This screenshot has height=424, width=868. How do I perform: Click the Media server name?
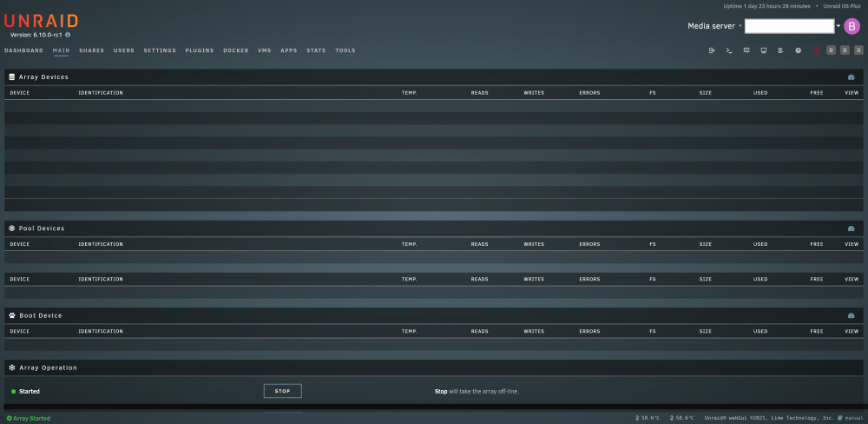pos(712,26)
